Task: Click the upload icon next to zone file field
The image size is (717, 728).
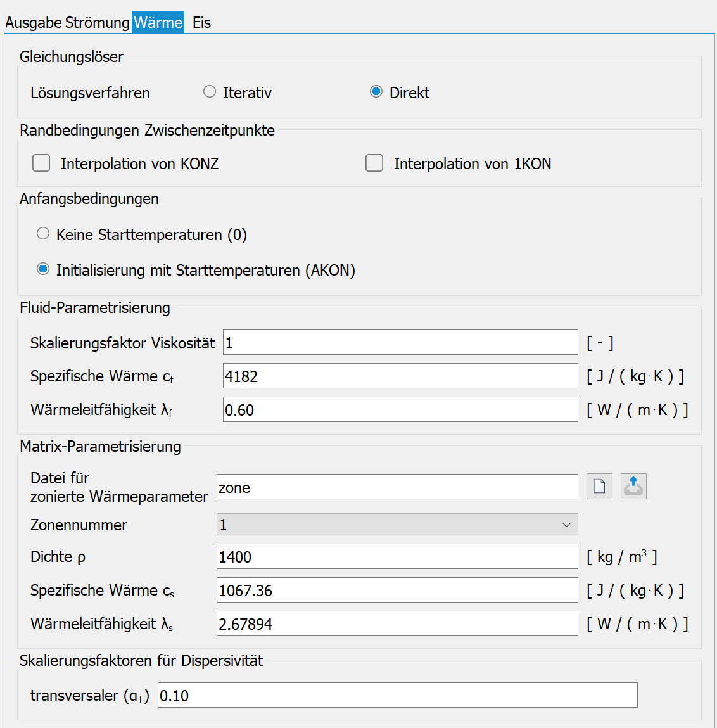Action: [x=633, y=486]
